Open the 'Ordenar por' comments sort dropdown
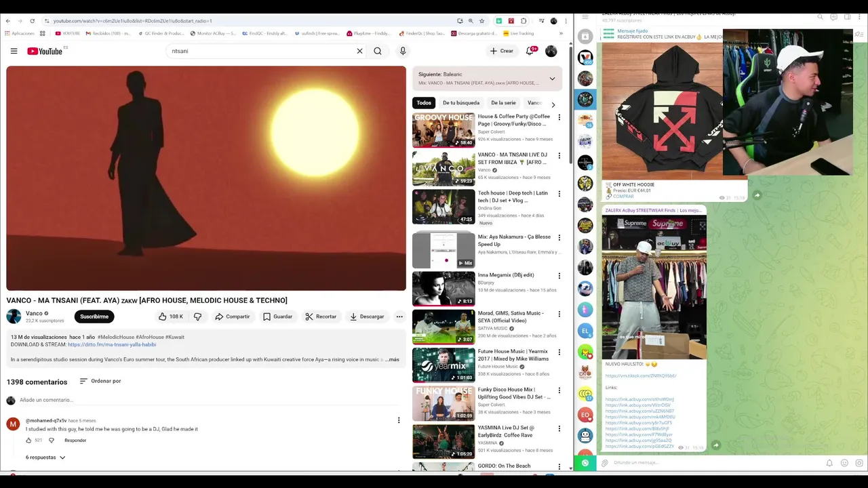Viewport: 868px width, 488px height. (100, 381)
